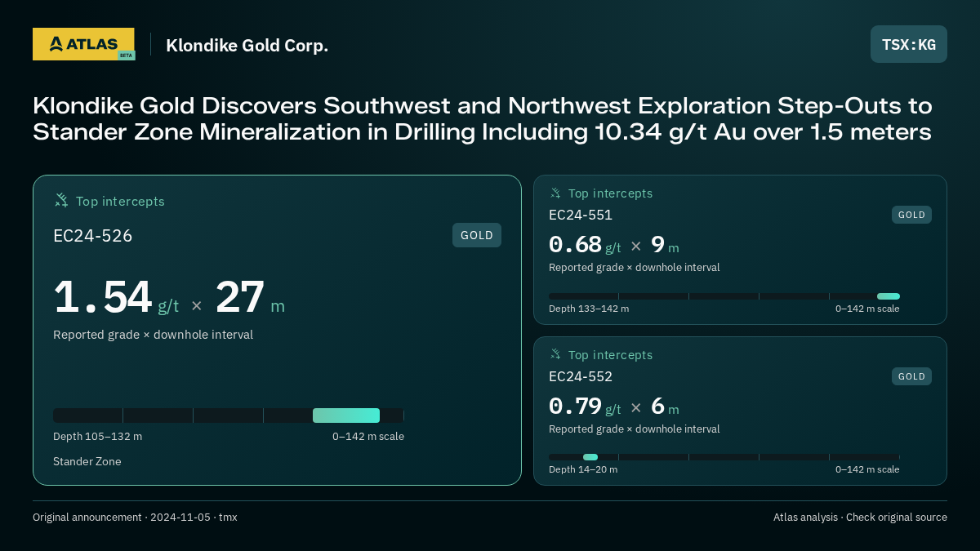Click the highlighted segment on EC24-526 depth bar

[x=346, y=415]
